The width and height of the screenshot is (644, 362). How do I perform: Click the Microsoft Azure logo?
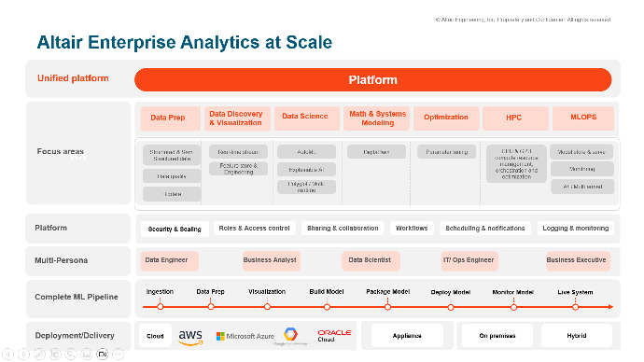click(245, 336)
